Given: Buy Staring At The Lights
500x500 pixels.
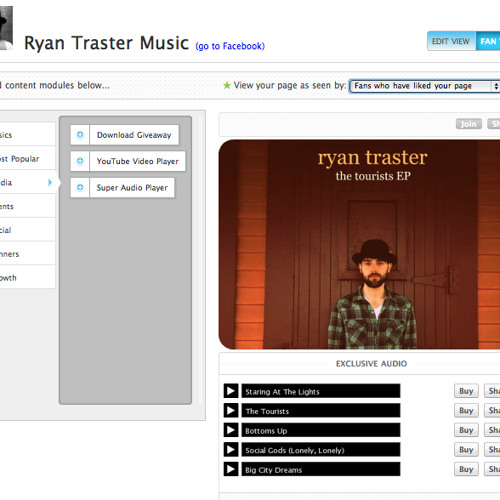Looking at the screenshot, I should coord(466,391).
